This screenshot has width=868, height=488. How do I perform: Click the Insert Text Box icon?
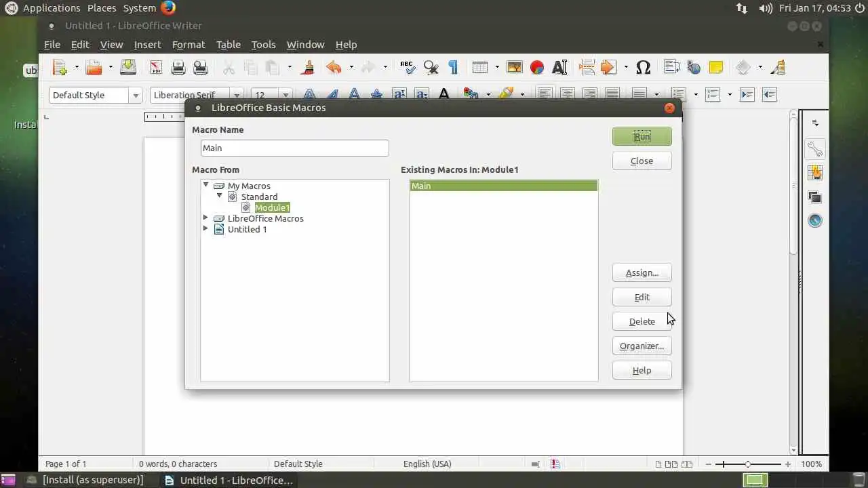(x=559, y=67)
